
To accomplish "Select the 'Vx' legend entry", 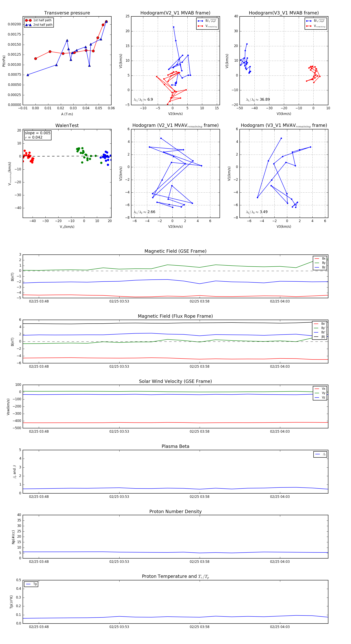I will (320, 389).
